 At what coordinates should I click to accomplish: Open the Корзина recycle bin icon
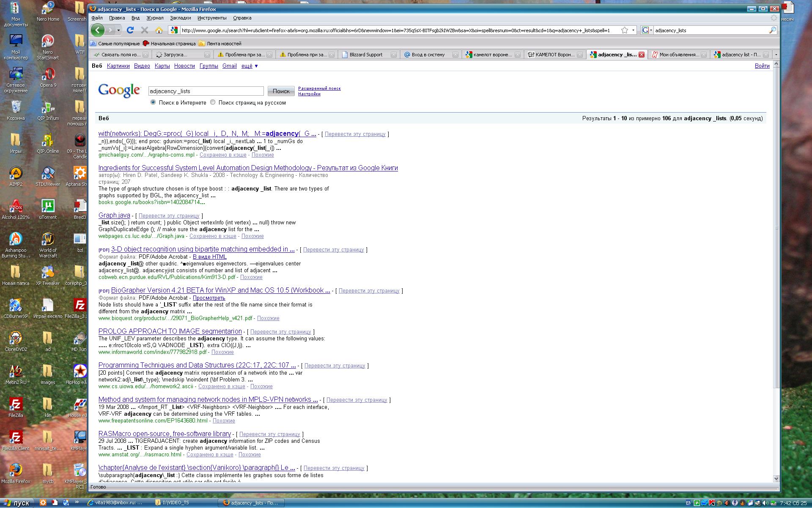click(16, 110)
